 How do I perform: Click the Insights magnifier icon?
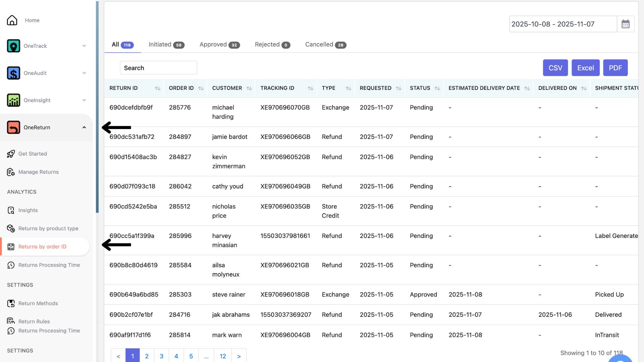pyautogui.click(x=11, y=210)
